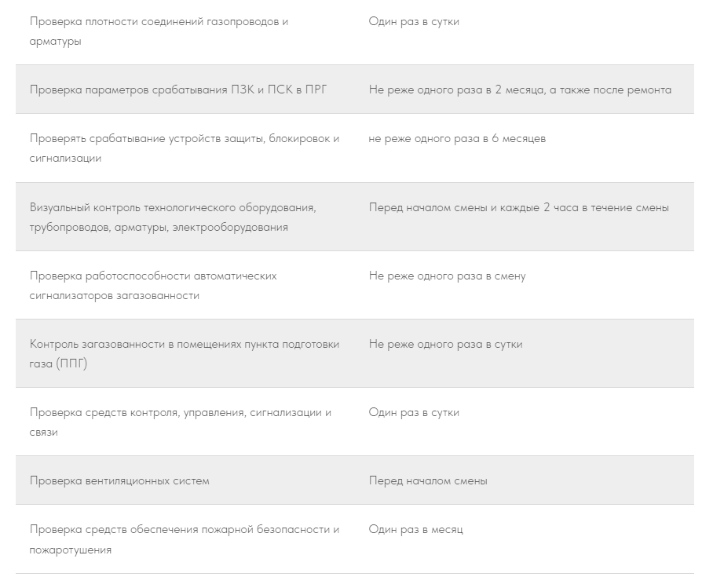Image resolution: width=713 pixels, height=588 pixels.
Task: Click the "Визуальный контроль технологического оборудования" cell
Action: pyautogui.click(x=173, y=217)
